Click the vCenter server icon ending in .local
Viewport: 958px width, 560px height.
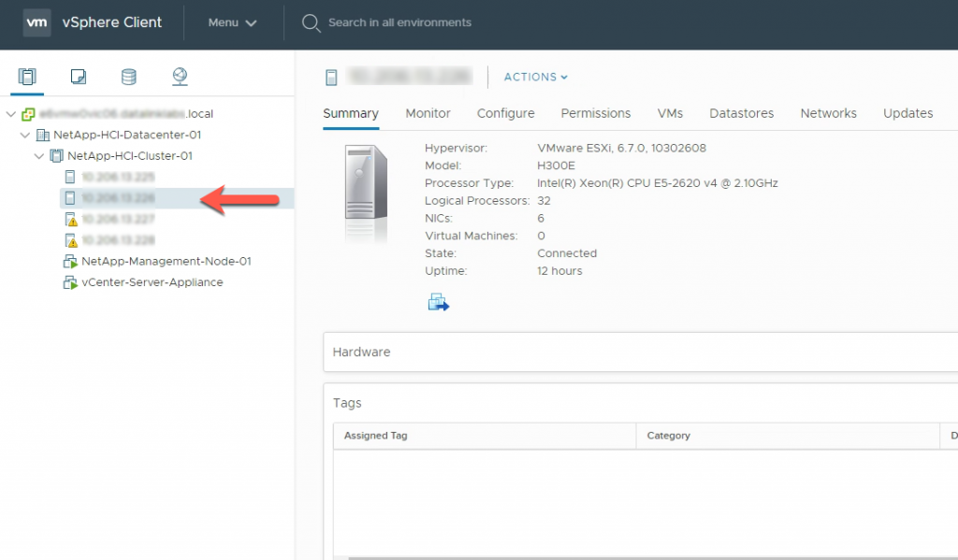(x=28, y=114)
